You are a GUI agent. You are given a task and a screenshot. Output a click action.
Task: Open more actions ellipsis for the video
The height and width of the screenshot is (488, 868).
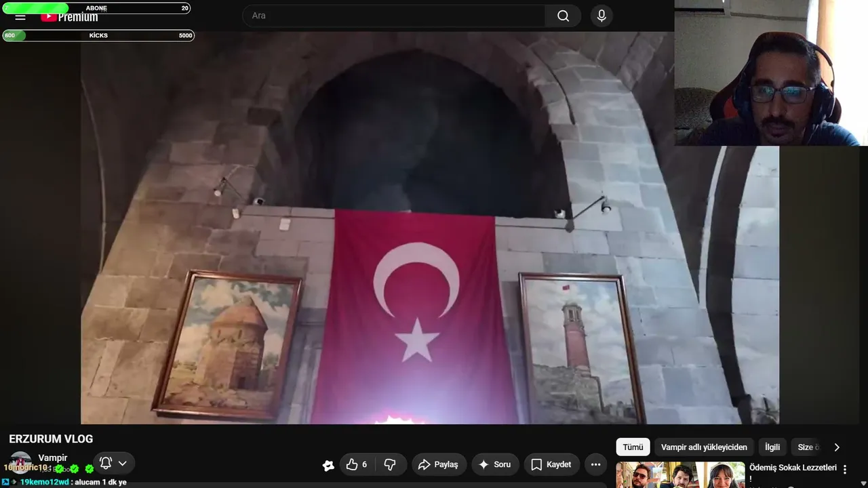click(x=595, y=464)
